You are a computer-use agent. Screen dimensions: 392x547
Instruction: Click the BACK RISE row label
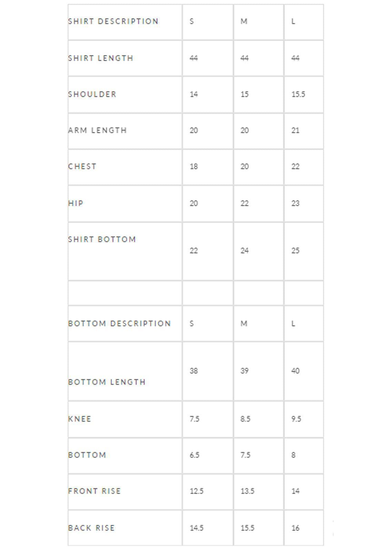[91, 528]
